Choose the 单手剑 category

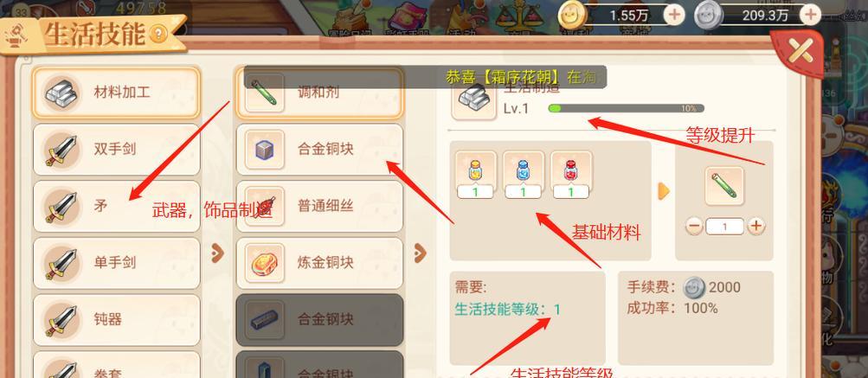[116, 263]
